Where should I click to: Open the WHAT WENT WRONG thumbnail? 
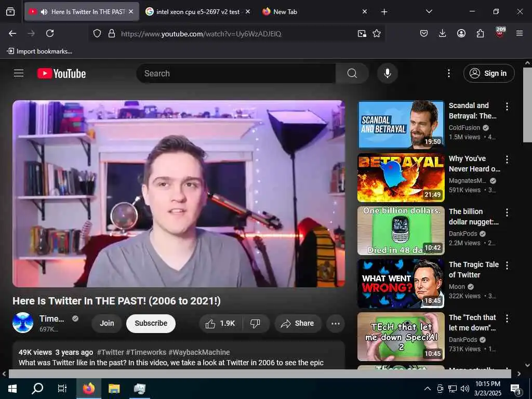pos(401,284)
